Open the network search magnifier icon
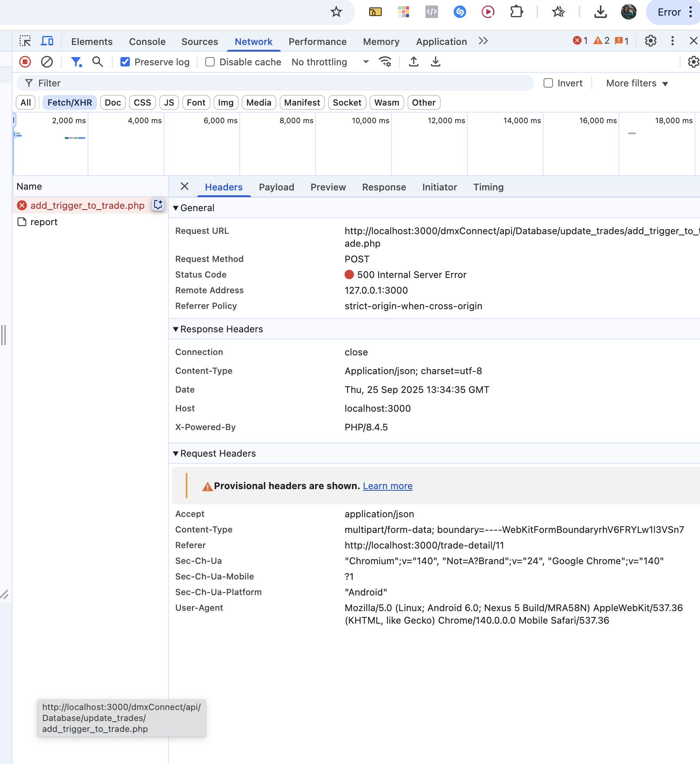The image size is (700, 764). click(97, 62)
